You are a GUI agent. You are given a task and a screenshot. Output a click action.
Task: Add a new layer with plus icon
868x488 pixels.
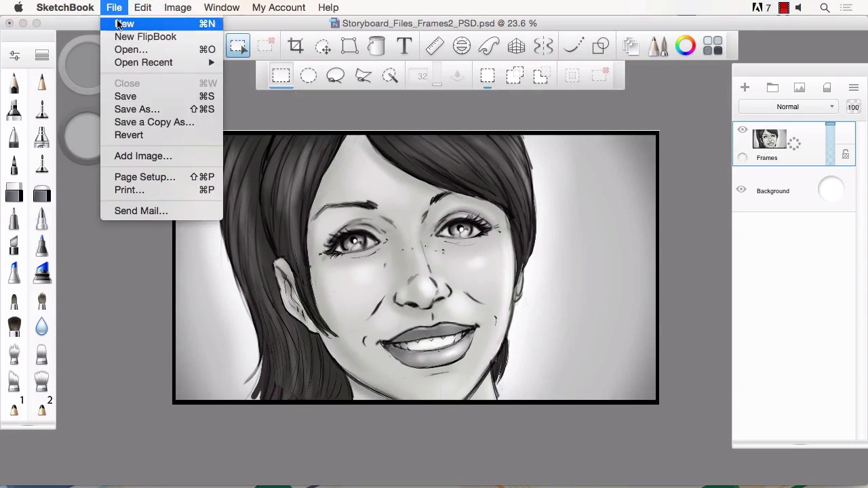745,87
